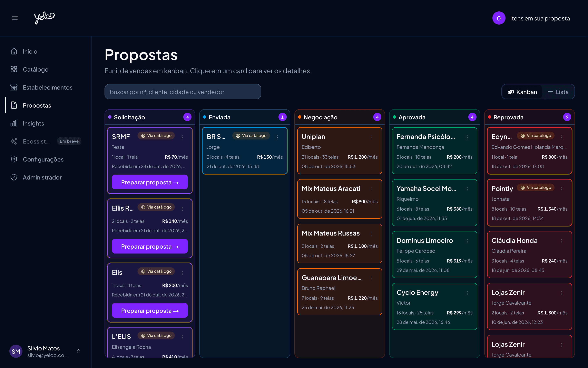The width and height of the screenshot is (588, 368).
Task: Open options menu on Yamaha Socel Mo... card
Action: tap(467, 189)
